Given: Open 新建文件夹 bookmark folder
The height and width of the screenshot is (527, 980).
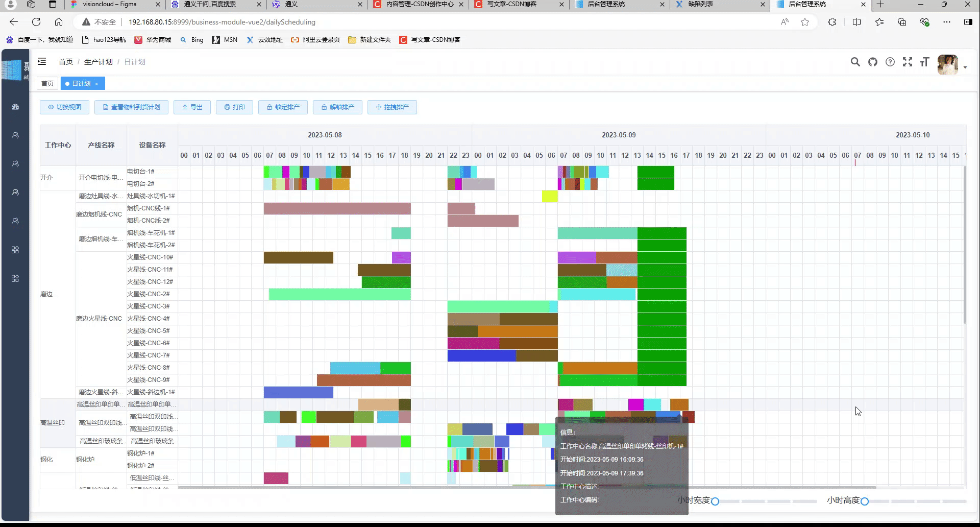Looking at the screenshot, I should coord(370,39).
